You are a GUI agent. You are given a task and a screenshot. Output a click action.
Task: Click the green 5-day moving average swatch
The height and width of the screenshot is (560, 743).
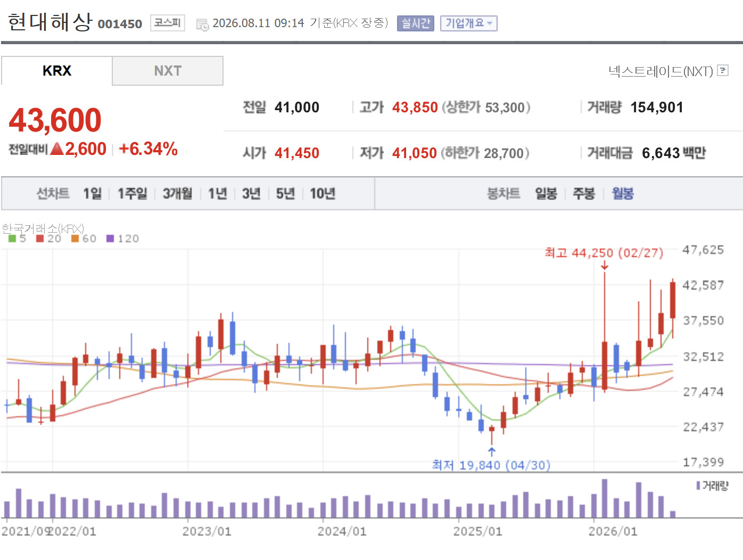12,238
